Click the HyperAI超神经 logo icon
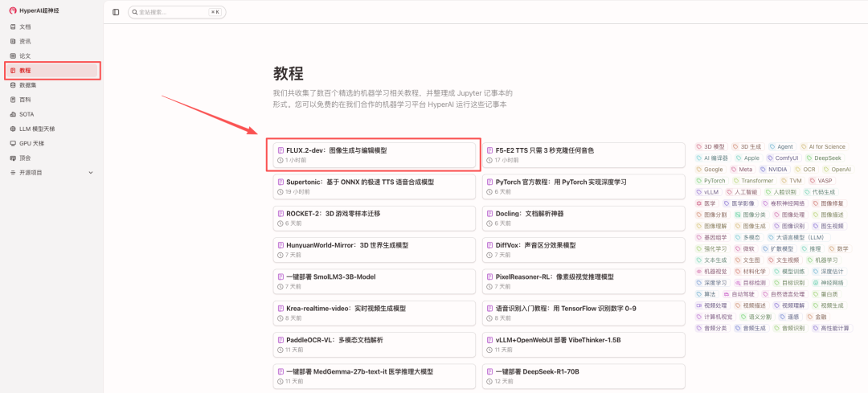 coord(13,11)
